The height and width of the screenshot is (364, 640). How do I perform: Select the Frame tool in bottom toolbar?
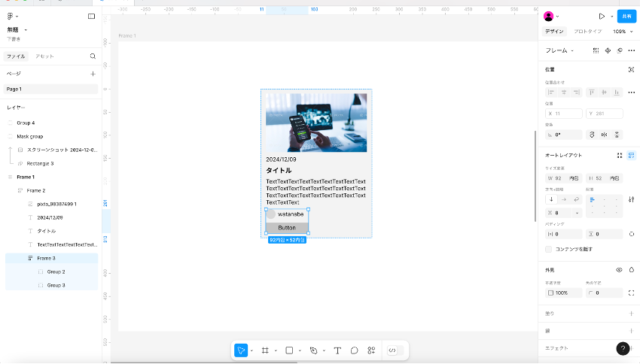point(265,350)
